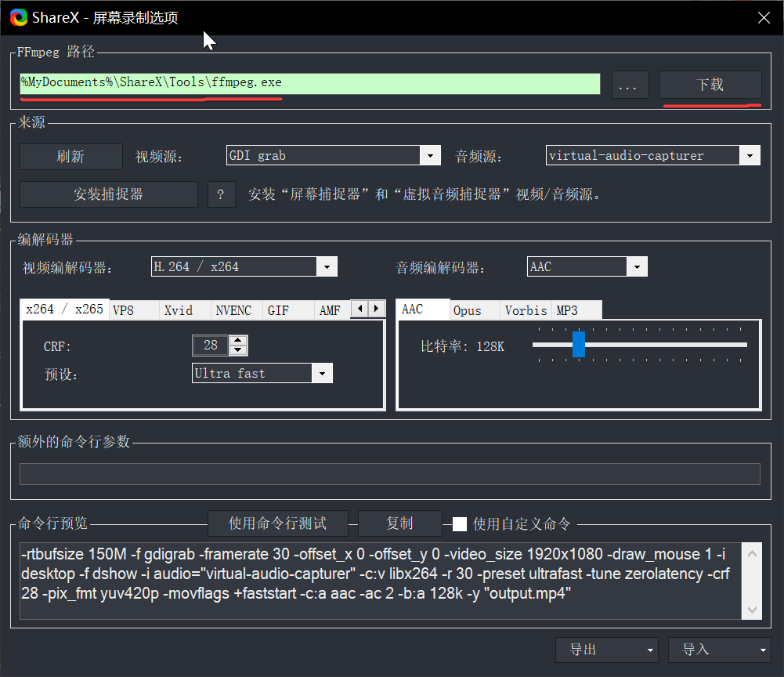Open the 导出 export dropdown button
Viewport: 784px width, 677px height.
coord(607,650)
